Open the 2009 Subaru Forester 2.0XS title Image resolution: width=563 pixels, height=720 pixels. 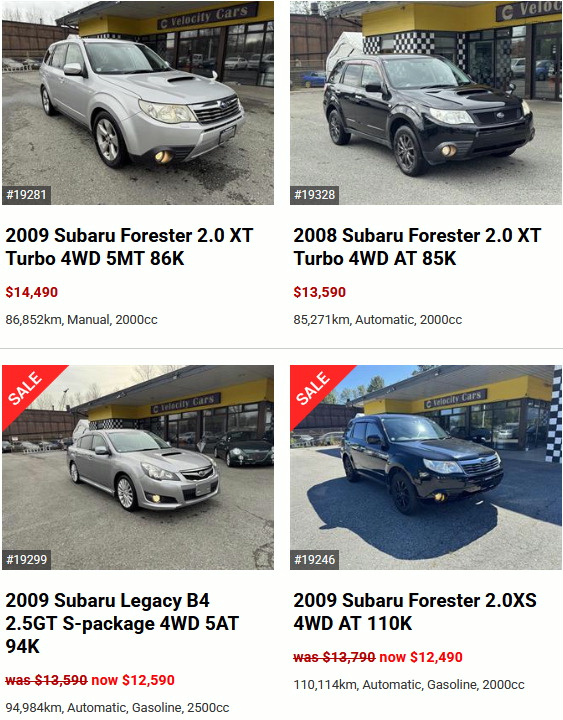click(415, 612)
